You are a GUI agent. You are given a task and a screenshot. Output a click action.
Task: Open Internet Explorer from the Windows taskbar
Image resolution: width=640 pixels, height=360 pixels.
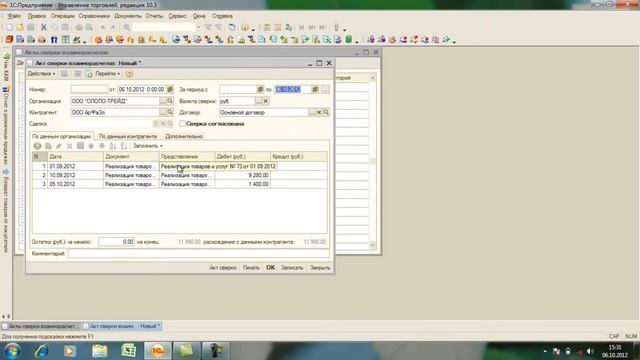42,351
